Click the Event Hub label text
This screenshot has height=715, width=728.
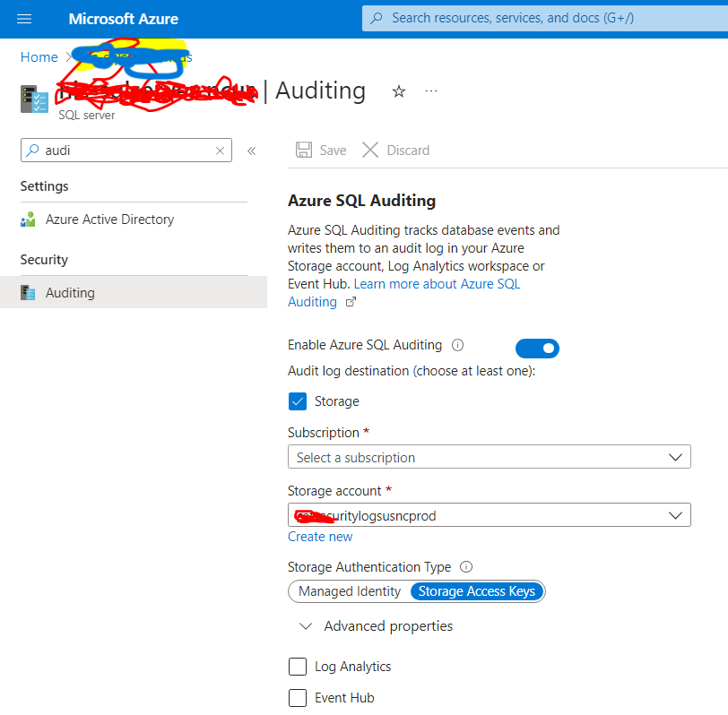coord(344,698)
